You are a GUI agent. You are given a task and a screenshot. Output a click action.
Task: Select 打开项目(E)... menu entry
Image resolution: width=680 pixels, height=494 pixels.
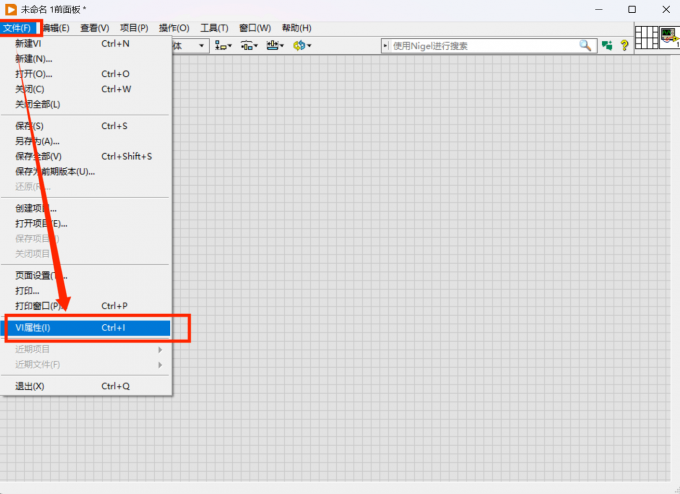[x=86, y=224]
